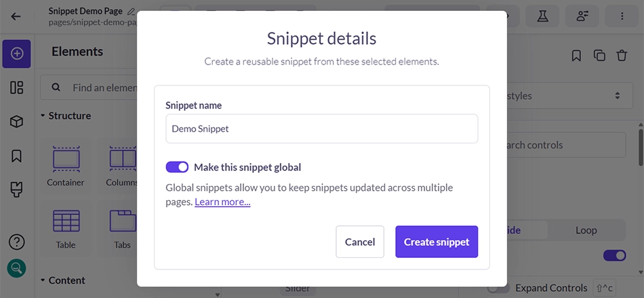Open the bookmark snippets sidebar icon

pos(16,155)
